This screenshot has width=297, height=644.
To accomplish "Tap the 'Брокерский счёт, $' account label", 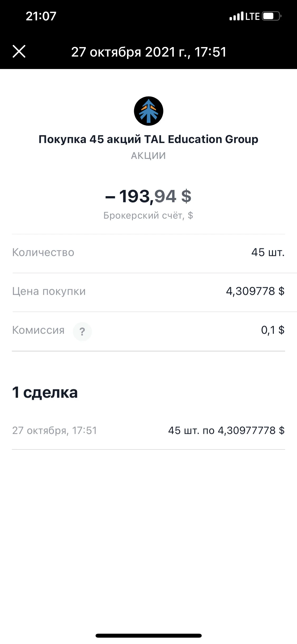I will tap(148, 215).
